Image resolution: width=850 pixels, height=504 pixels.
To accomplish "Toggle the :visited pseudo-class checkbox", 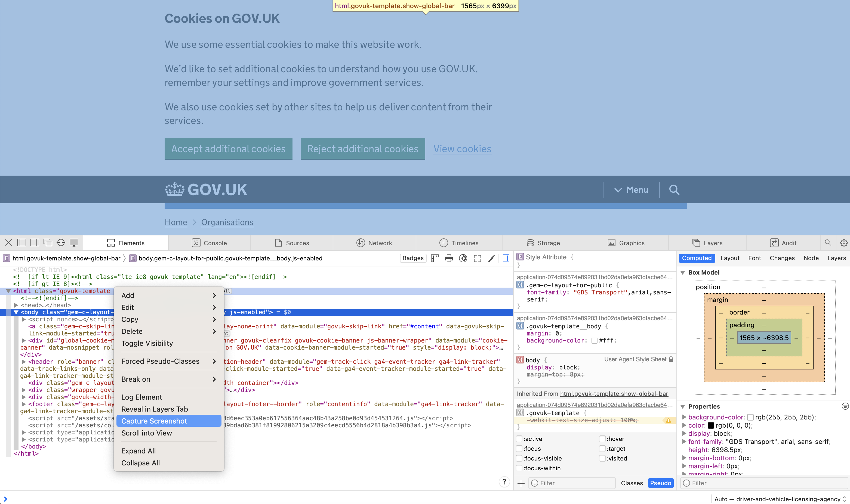I will click(x=602, y=458).
